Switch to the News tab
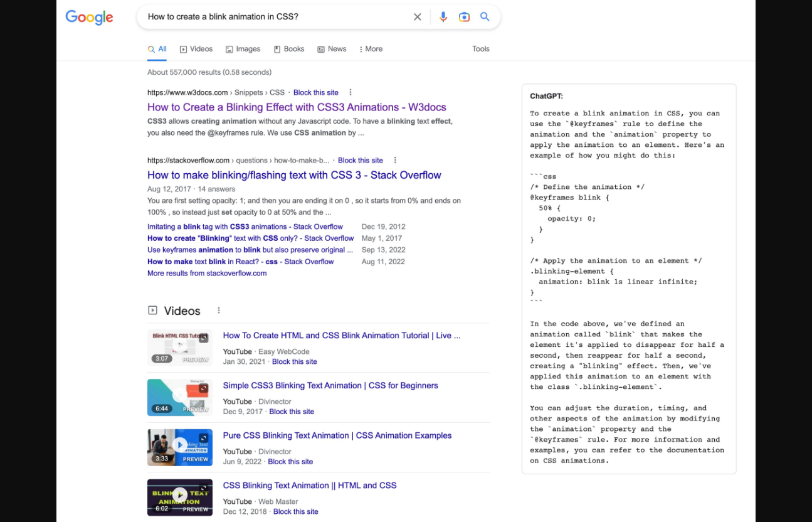The image size is (812, 522). click(x=332, y=49)
